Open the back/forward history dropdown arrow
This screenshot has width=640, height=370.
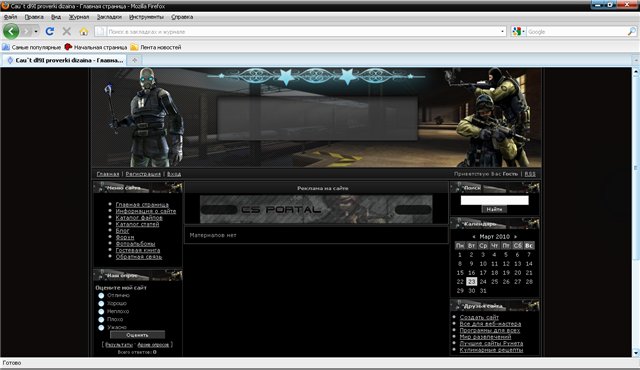pos(36,31)
